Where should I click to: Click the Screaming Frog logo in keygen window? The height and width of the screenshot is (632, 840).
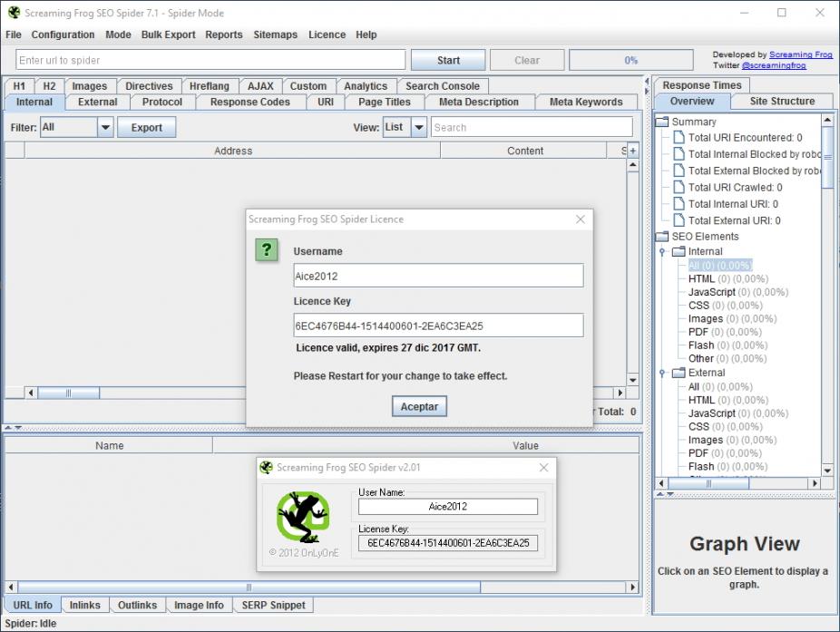point(304,517)
